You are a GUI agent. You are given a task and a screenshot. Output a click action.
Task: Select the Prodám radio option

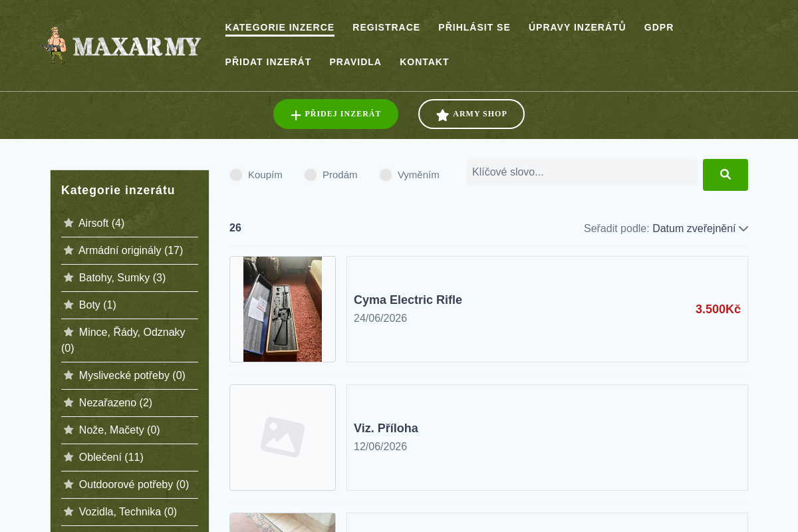pyautogui.click(x=311, y=175)
